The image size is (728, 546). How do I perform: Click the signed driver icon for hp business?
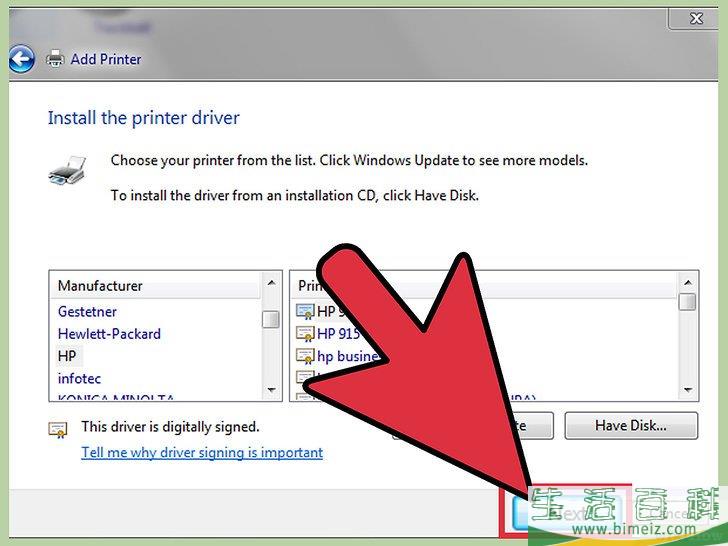point(305,356)
